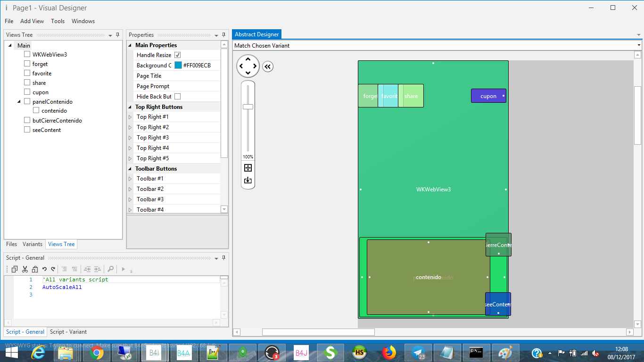Image resolution: width=644 pixels, height=362 pixels.
Task: Open the File menu
Action: (x=9, y=21)
